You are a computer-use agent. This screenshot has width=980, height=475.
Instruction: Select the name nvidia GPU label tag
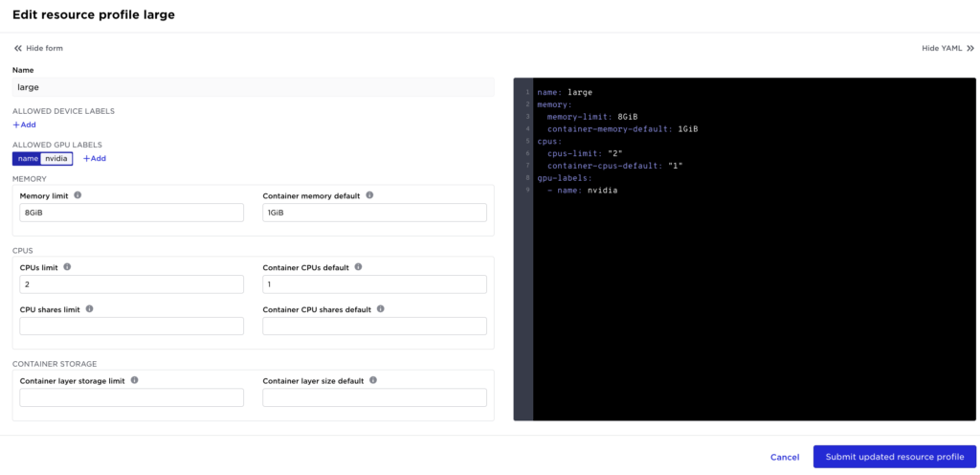tap(42, 158)
